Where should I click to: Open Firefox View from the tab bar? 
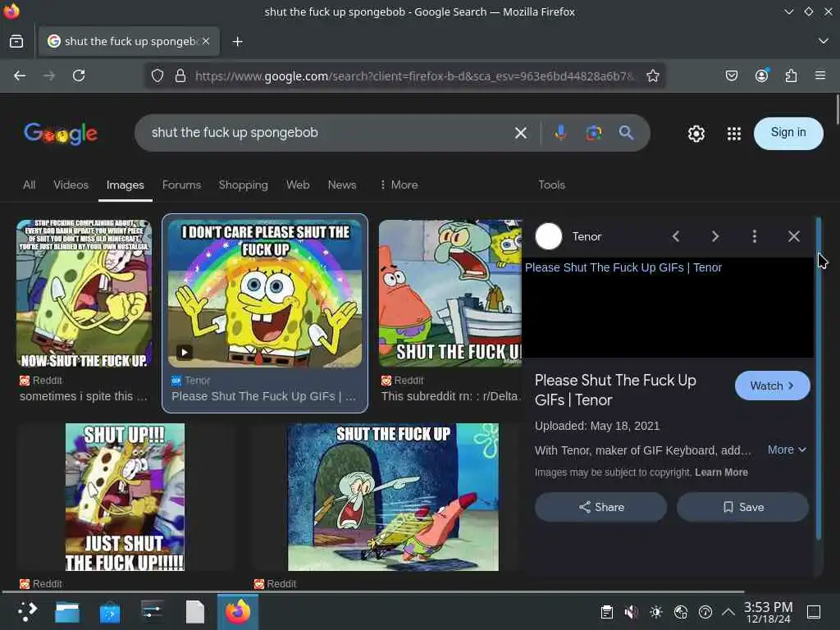16,41
